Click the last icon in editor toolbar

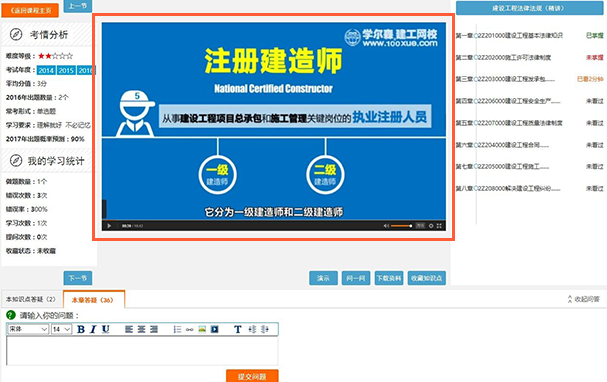coord(265,329)
